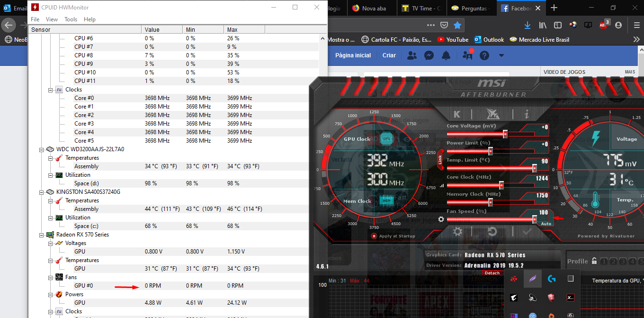Open Facebook Messenger icon
644x318 pixels.
coord(429,55)
